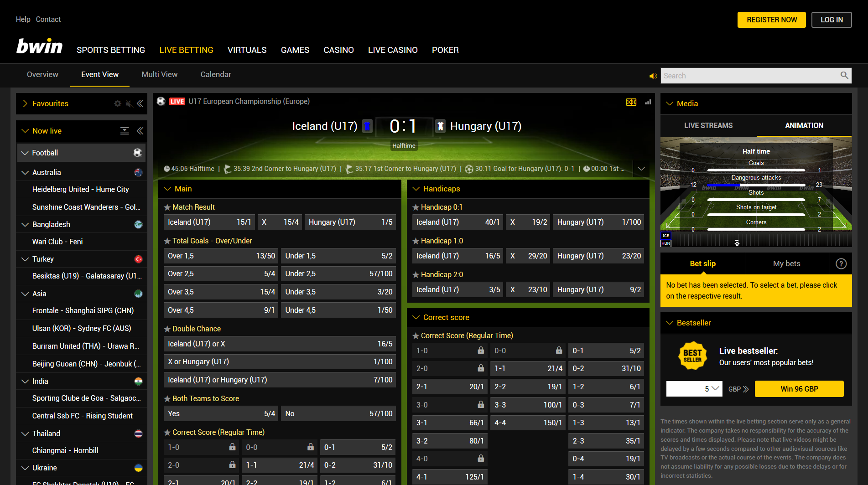Collapse Favourites panel with double arrow
The image size is (868, 485).
[140, 103]
